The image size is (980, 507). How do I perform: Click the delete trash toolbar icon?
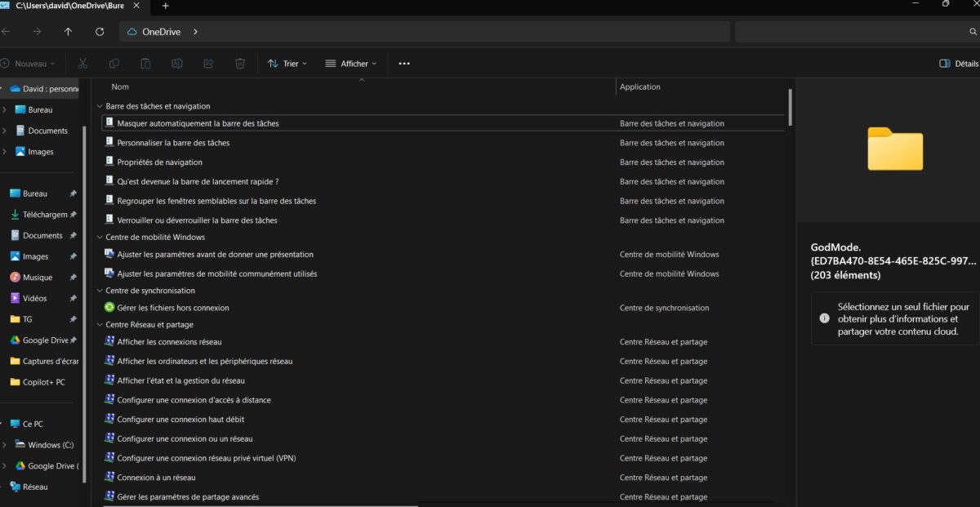[x=240, y=63]
